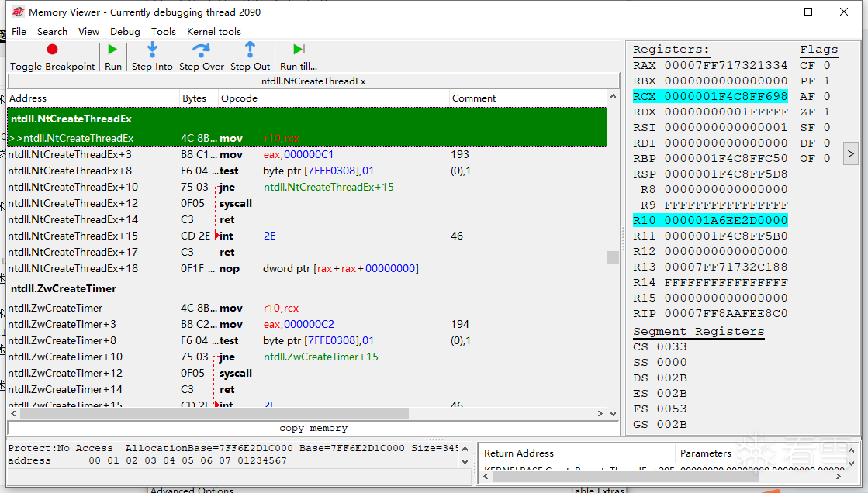Expand registers panel with the > button
This screenshot has height=493, width=868.
[851, 153]
